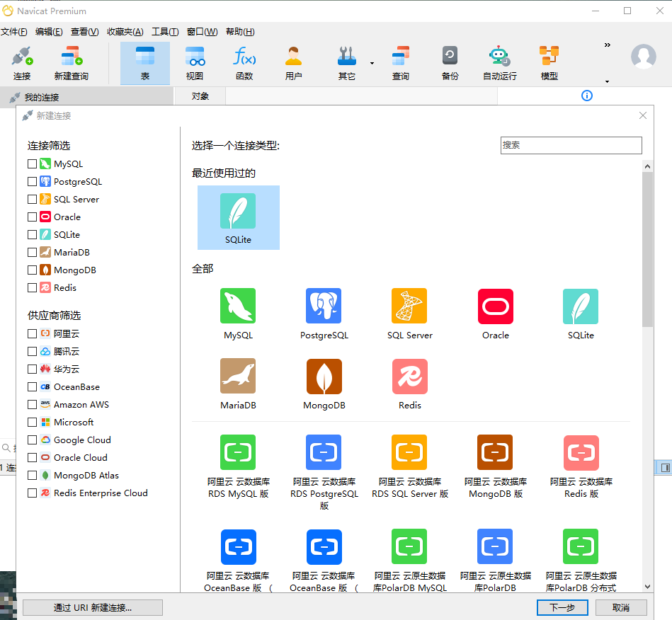Tick the 腾讯云 vendor filter checkbox
The height and width of the screenshot is (620, 672).
(32, 351)
